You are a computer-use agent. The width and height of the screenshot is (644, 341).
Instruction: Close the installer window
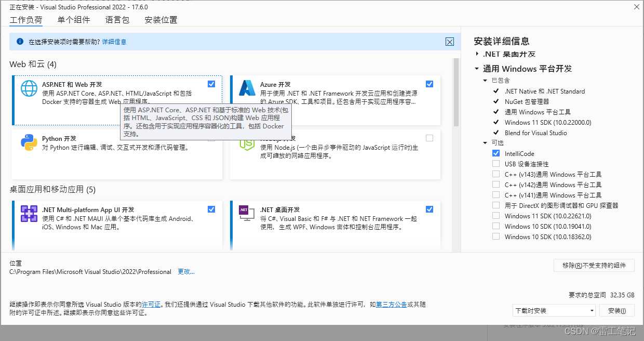637,7
